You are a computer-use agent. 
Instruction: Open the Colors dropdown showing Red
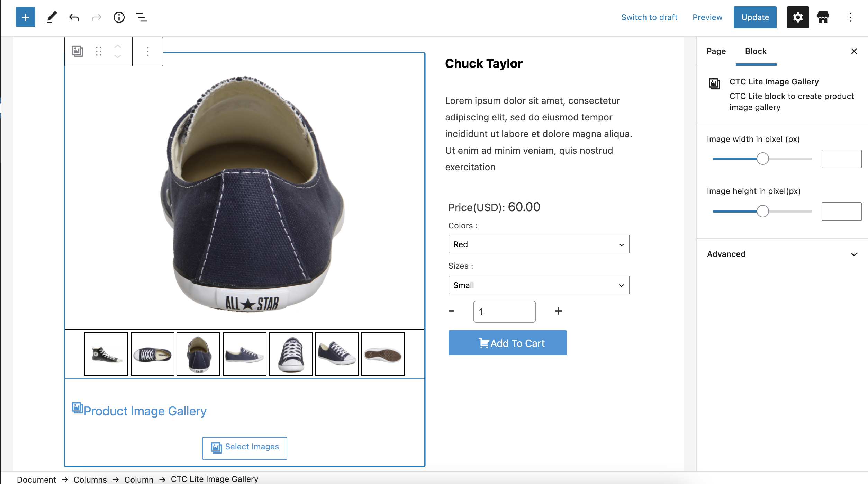tap(539, 244)
